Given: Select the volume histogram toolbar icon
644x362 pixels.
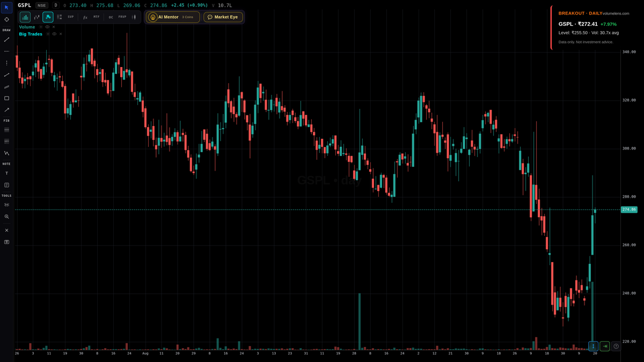Looking at the screenshot, I should [25, 17].
